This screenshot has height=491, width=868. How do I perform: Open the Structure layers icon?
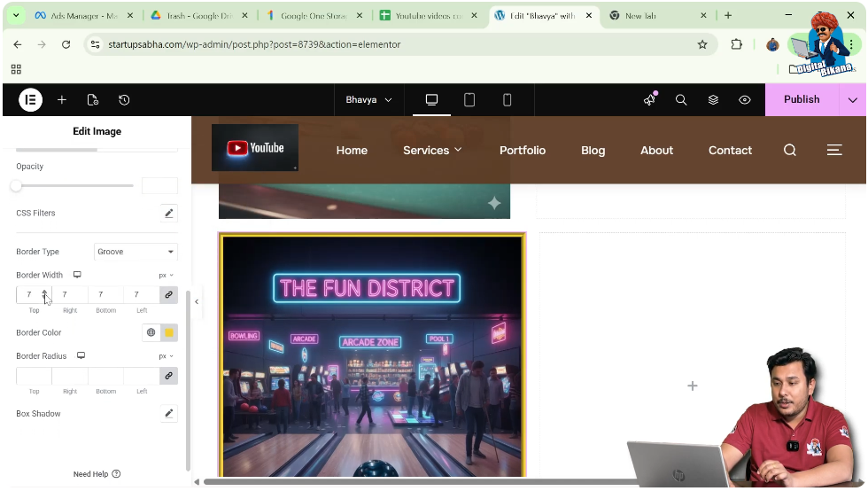pos(713,100)
